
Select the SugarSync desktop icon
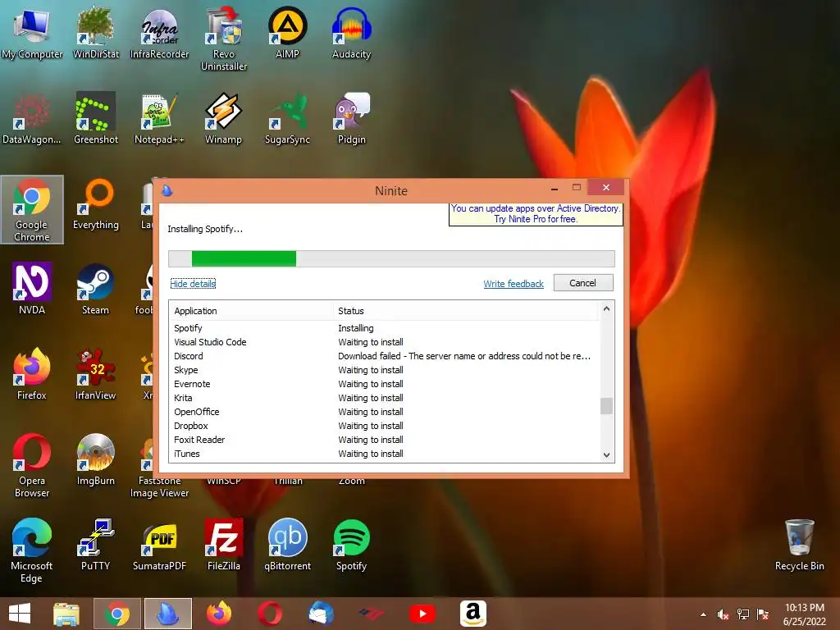pyautogui.click(x=287, y=118)
